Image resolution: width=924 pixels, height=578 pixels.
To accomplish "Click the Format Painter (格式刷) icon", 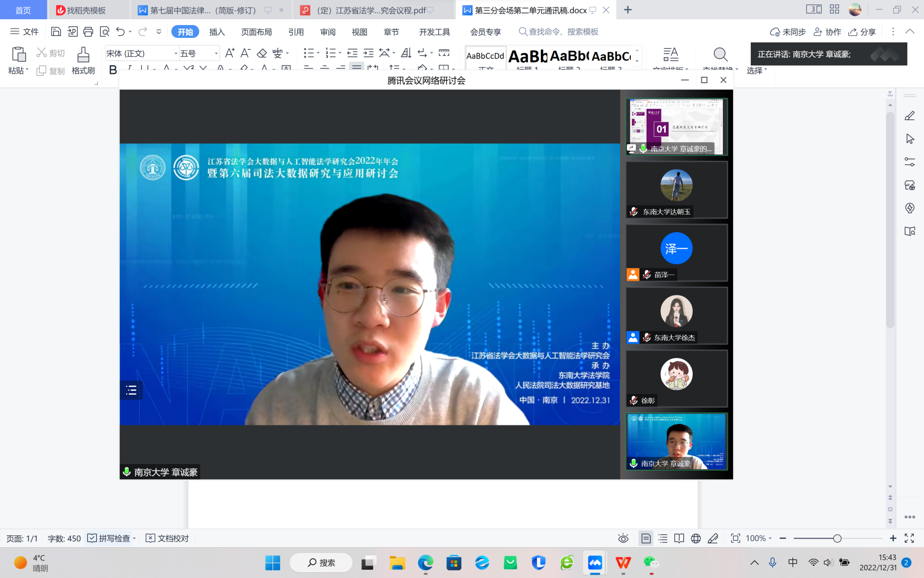I will [x=83, y=55].
